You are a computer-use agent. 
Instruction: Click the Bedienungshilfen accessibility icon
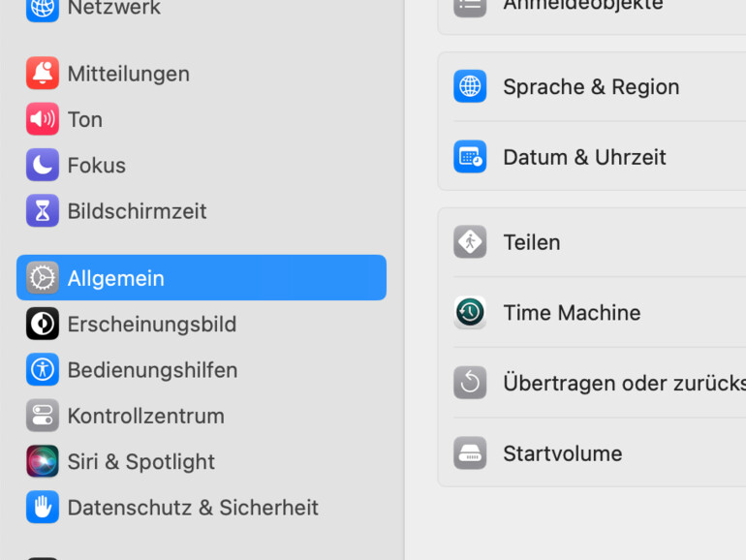pos(43,370)
